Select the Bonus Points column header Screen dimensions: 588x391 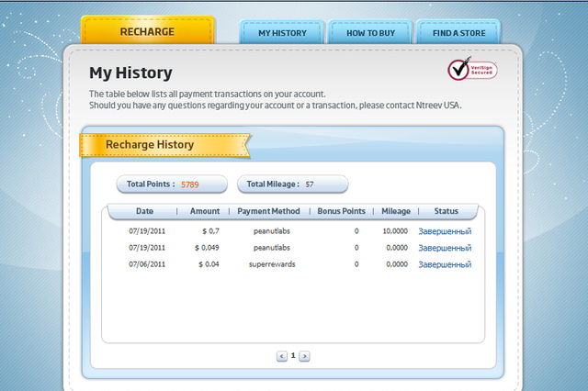click(x=342, y=211)
